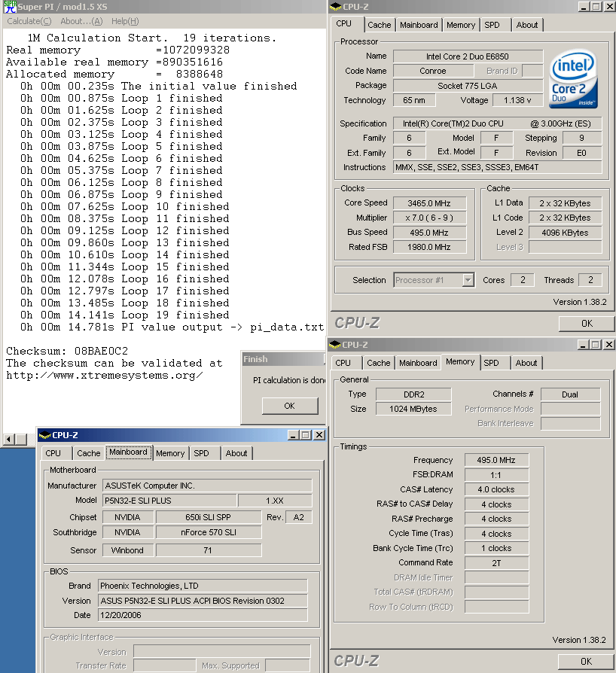Select Mainboard tab in CPU-Z Memory window
The width and height of the screenshot is (616, 673).
click(x=418, y=363)
